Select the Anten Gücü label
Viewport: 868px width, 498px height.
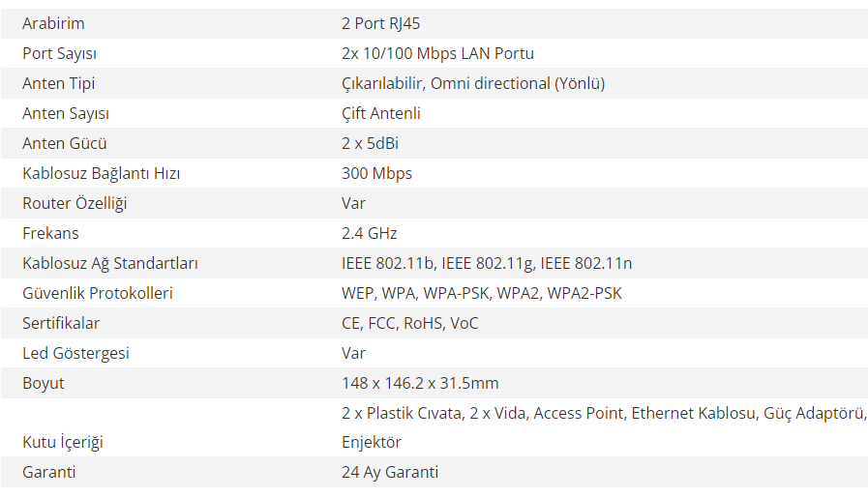pyautogui.click(x=64, y=143)
